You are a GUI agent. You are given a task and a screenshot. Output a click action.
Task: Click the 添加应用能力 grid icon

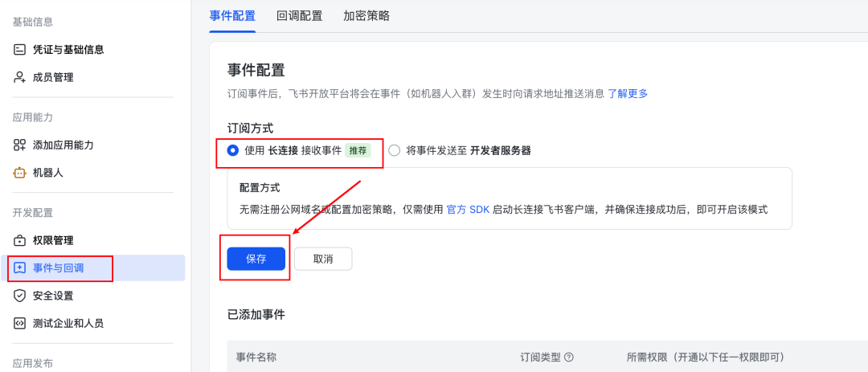point(20,145)
